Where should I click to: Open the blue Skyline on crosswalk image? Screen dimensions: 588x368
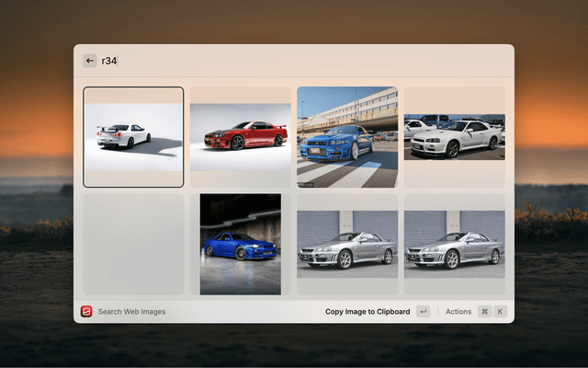tap(347, 137)
